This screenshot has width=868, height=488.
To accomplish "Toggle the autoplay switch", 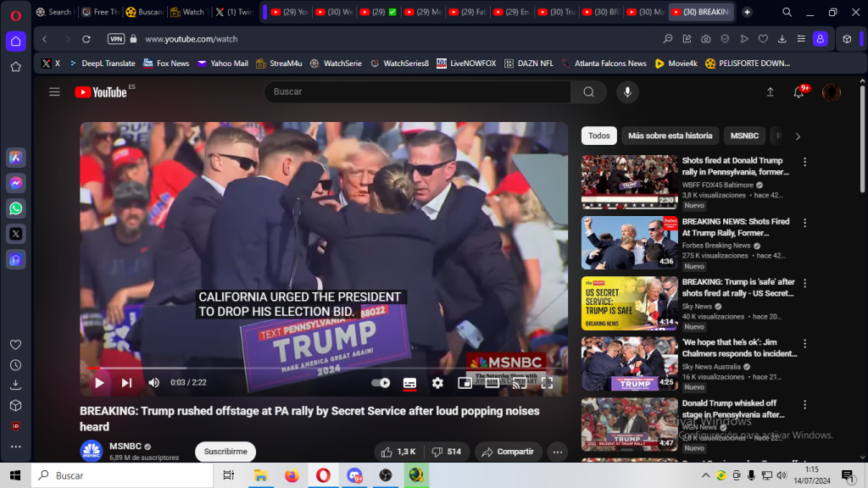I will tap(381, 383).
